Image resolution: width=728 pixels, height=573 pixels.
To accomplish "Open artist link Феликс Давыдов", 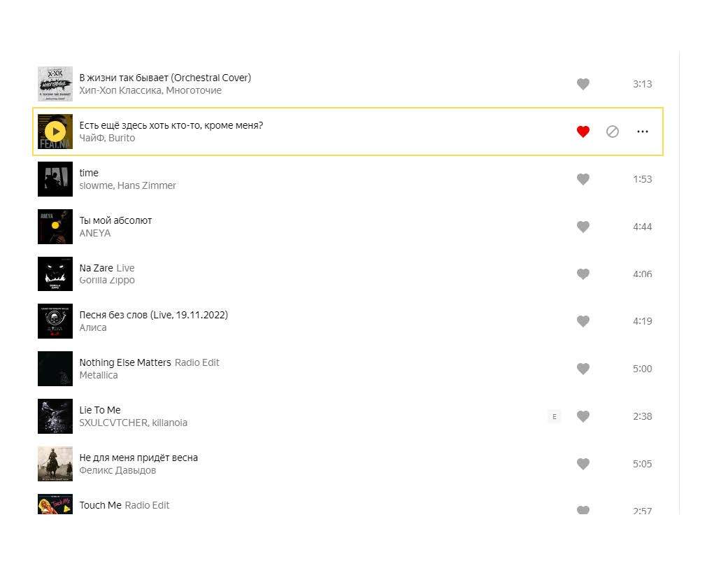I will click(x=117, y=470).
